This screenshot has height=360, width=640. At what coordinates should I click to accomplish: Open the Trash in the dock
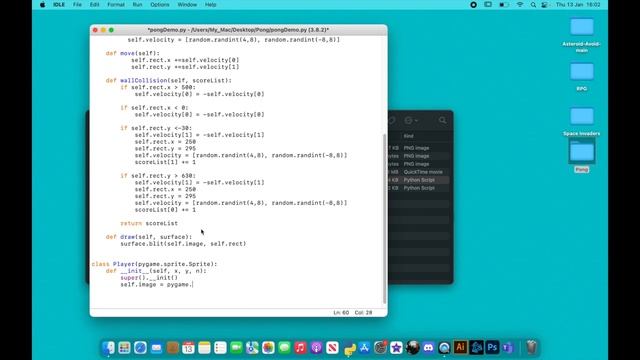tap(531, 347)
